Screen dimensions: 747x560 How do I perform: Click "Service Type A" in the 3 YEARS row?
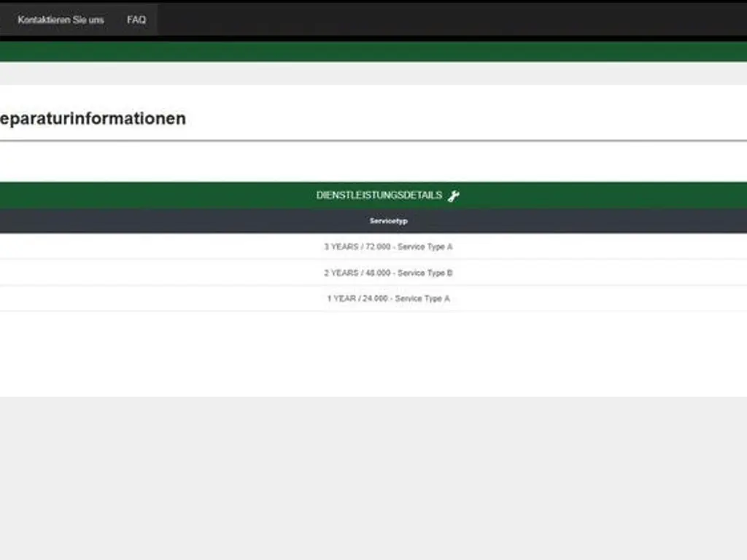(425, 246)
